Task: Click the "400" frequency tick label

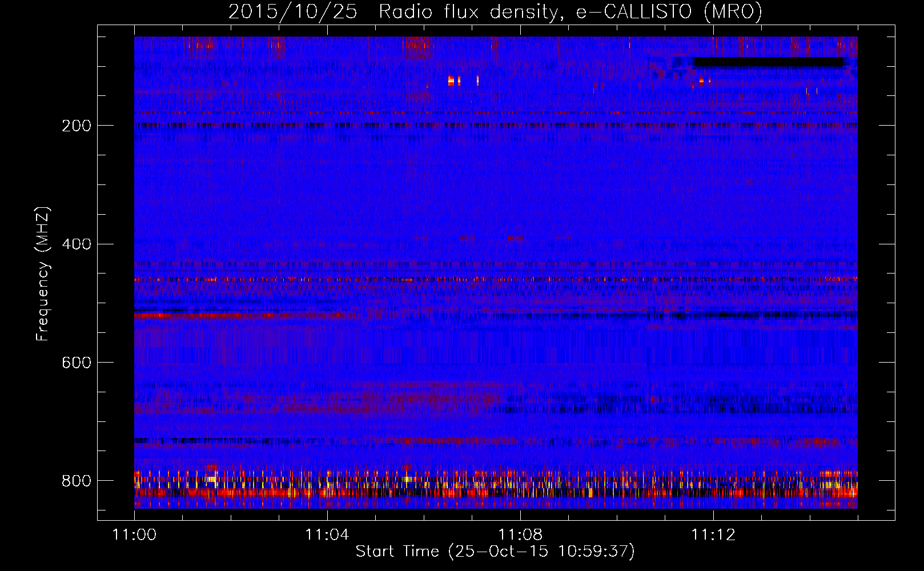Action: click(x=77, y=244)
